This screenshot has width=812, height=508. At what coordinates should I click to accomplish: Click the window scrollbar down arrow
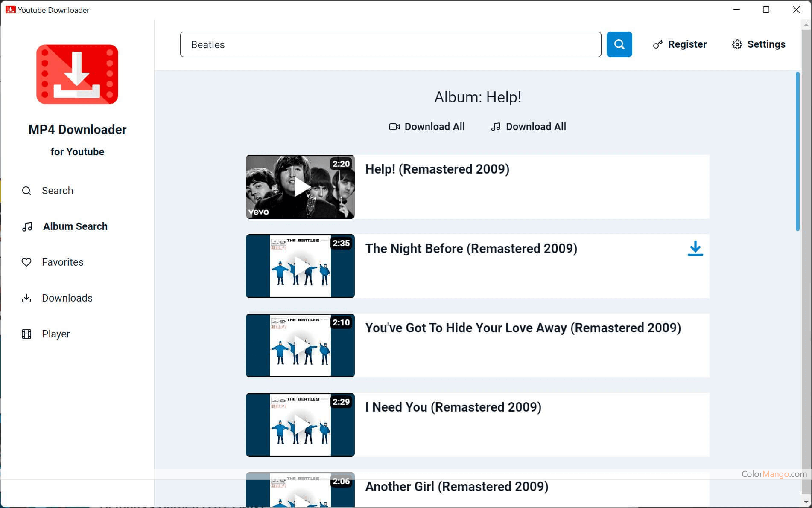click(806, 502)
